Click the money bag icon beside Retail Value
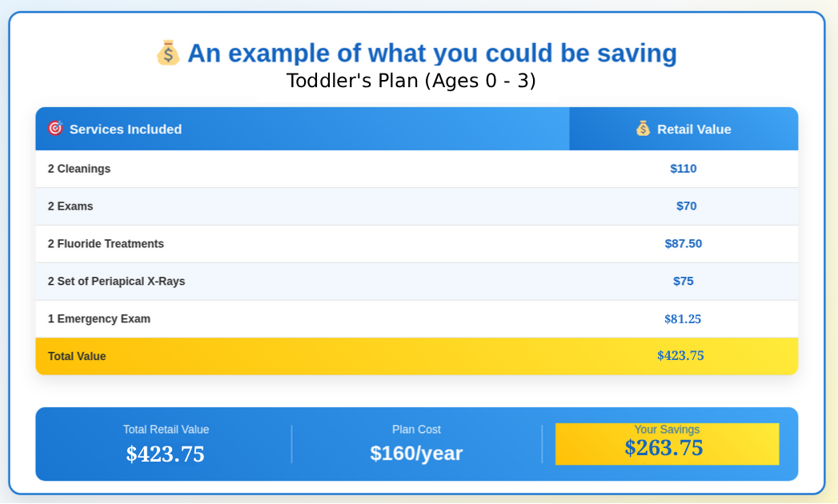The height and width of the screenshot is (504, 838). tap(643, 128)
